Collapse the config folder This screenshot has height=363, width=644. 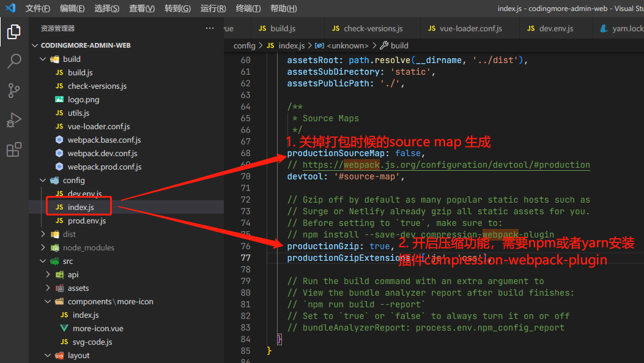pyautogui.click(x=43, y=180)
